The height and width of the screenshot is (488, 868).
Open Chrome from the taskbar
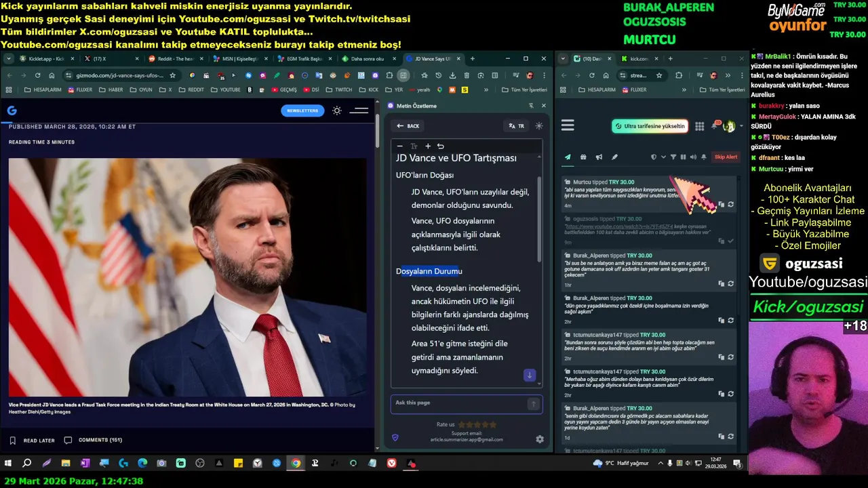296,464
